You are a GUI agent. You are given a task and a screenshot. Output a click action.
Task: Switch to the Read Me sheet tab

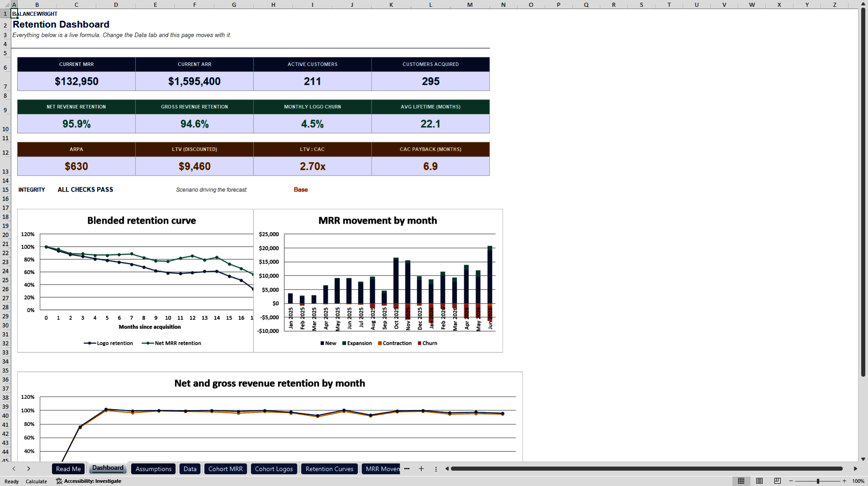click(x=68, y=469)
